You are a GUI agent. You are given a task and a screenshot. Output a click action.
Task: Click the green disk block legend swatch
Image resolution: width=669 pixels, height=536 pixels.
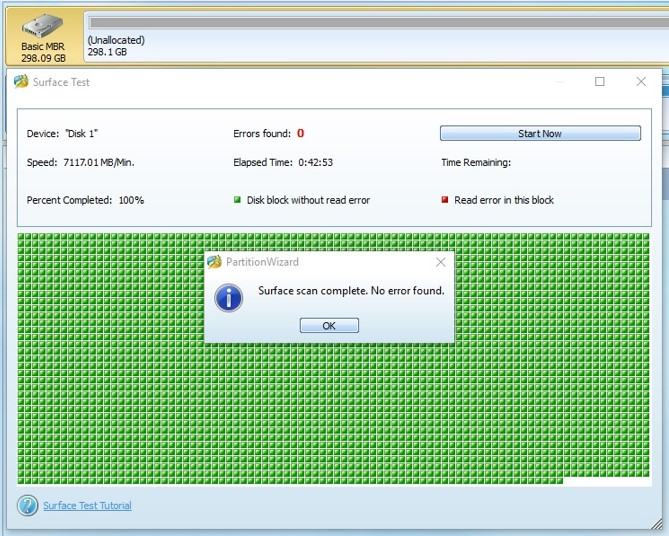tap(238, 199)
